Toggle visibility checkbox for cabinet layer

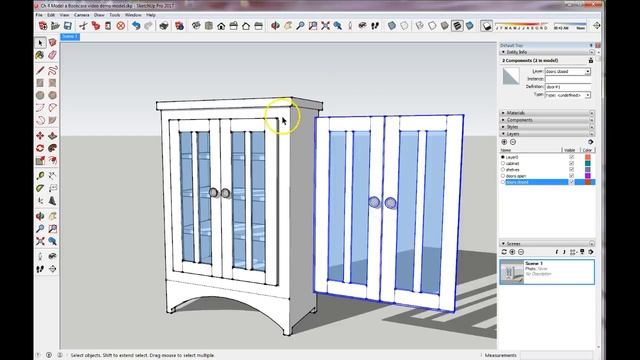pos(571,163)
